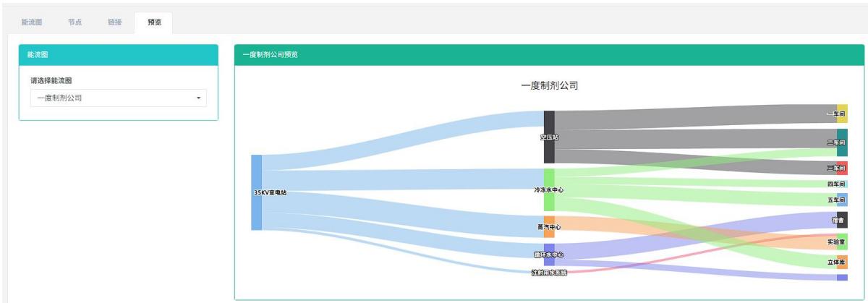This screenshot has height=303, width=868.
Task: Click the 一度制剂公司 chart title
Action: pyautogui.click(x=549, y=85)
